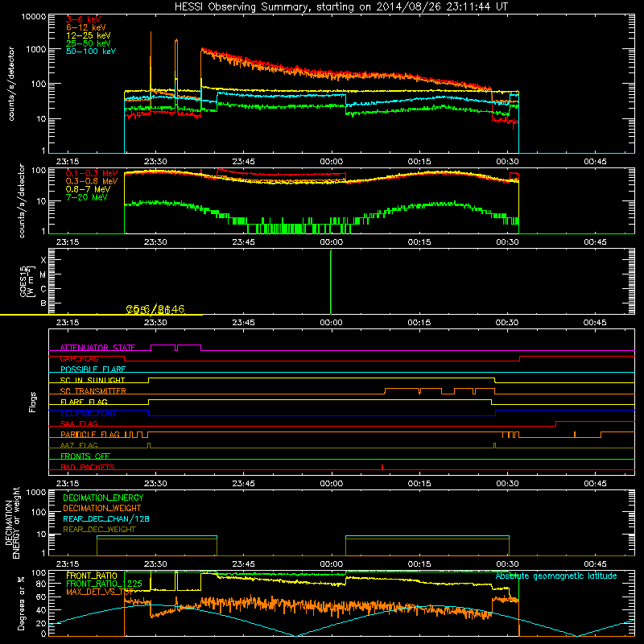The image size is (644, 644).
Task: Click the magenta vertical line in GOES panel
Action: click(331, 282)
